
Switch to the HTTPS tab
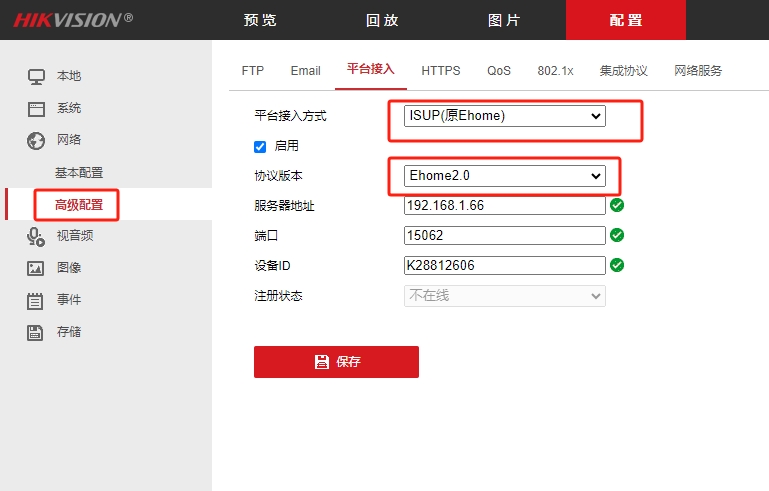click(x=441, y=71)
